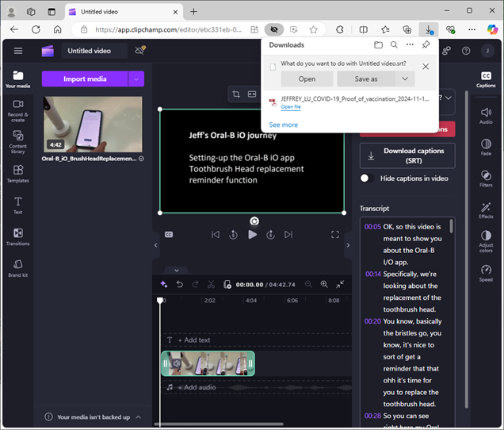This screenshot has width=504, height=430.
Task: Click Download captions (SRT) button
Action: (x=407, y=155)
